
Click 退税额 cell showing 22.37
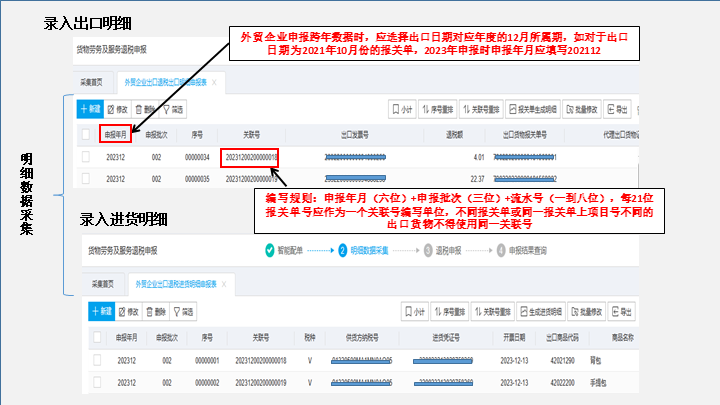(477, 179)
